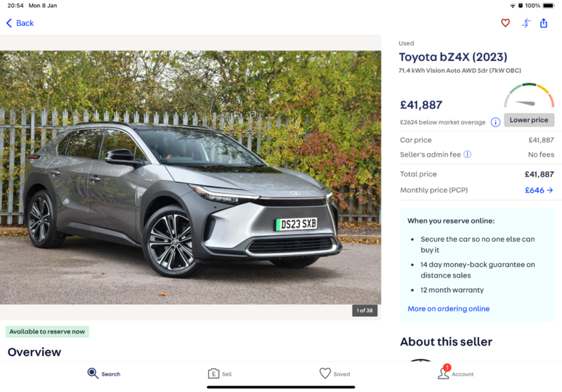Viewport: 562px width, 392px height.
Task: Open More on ordering online link
Action: click(448, 308)
